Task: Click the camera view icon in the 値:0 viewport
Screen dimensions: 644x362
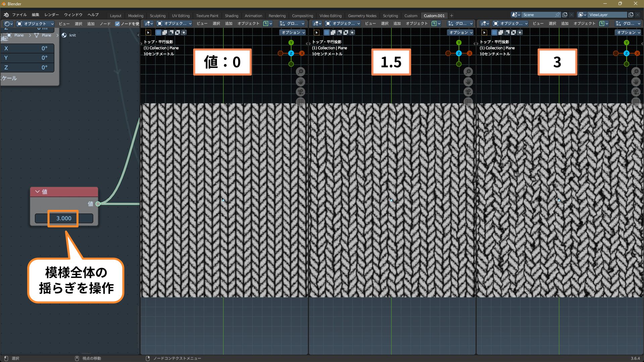Action: [301, 92]
